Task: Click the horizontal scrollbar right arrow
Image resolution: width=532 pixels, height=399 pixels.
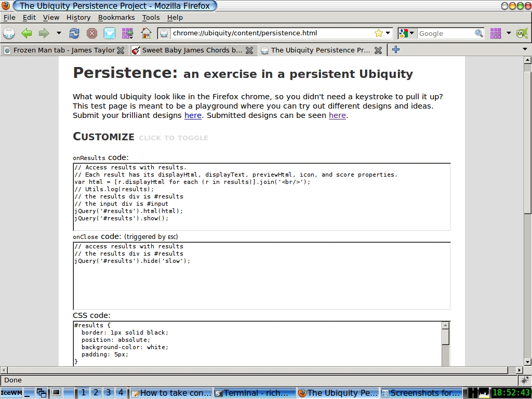Action: 520,370
